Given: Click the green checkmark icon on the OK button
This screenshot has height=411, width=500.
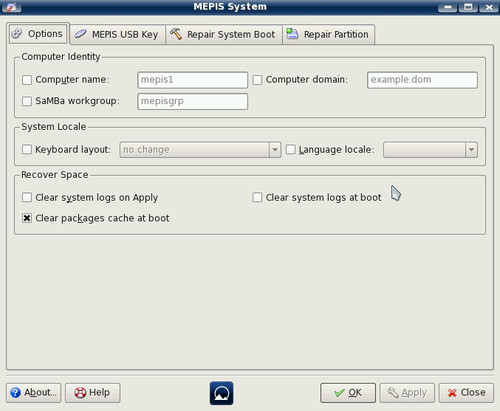Looking at the screenshot, I should [x=339, y=393].
